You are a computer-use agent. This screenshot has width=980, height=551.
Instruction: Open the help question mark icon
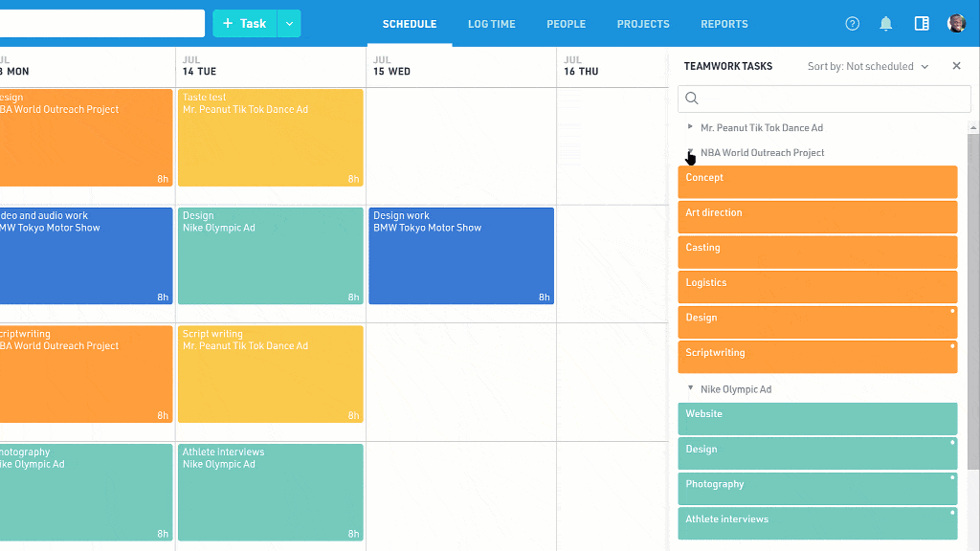click(852, 24)
